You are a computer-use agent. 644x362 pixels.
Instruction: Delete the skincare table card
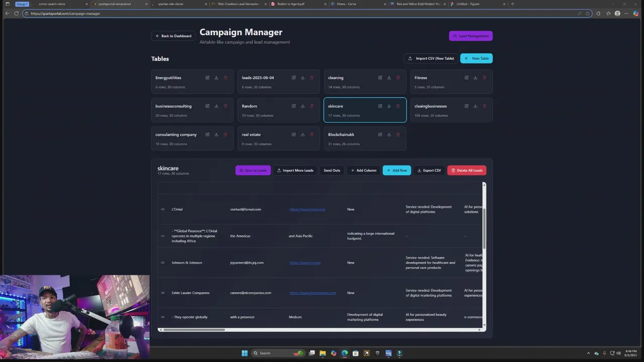398,106
